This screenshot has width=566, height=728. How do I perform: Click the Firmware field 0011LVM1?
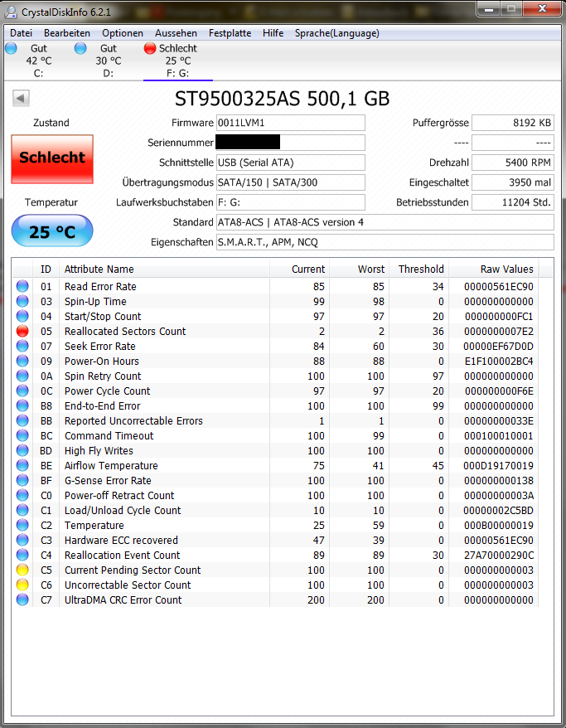point(291,123)
